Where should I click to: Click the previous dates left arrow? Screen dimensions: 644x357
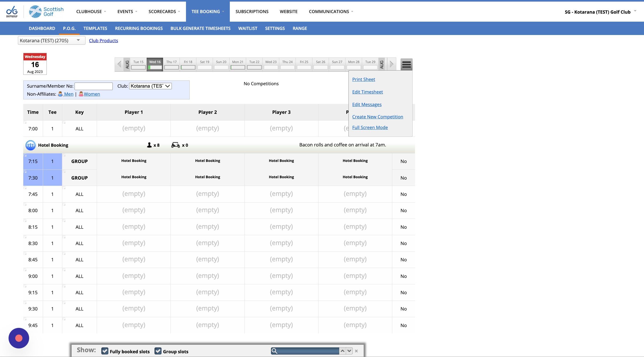coord(119,64)
